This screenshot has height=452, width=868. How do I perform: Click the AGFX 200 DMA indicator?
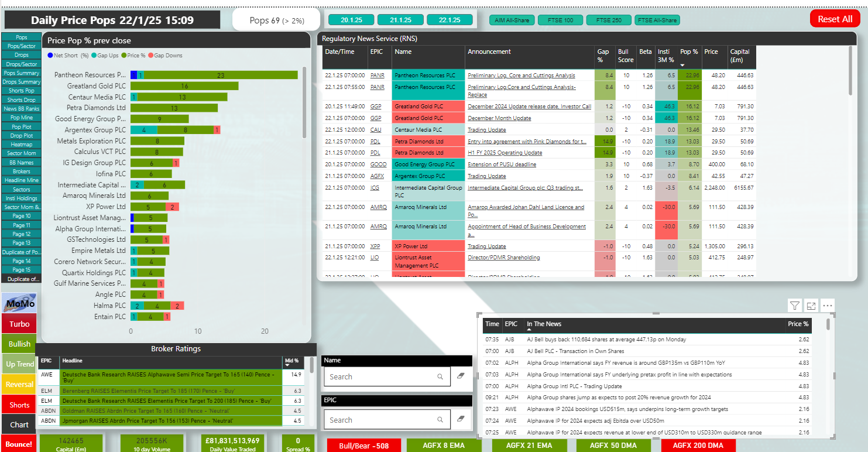click(698, 446)
